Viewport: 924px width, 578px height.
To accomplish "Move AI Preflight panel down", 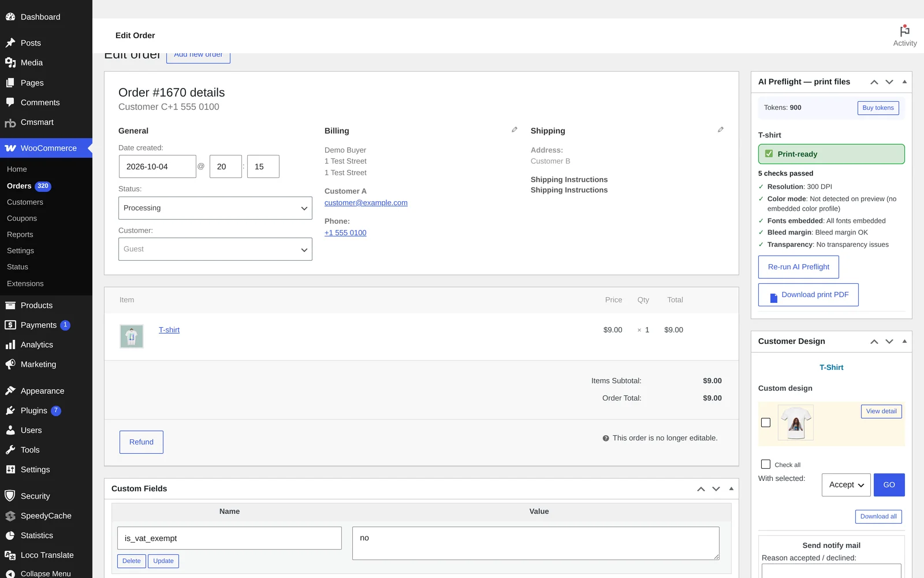I will click(x=889, y=82).
